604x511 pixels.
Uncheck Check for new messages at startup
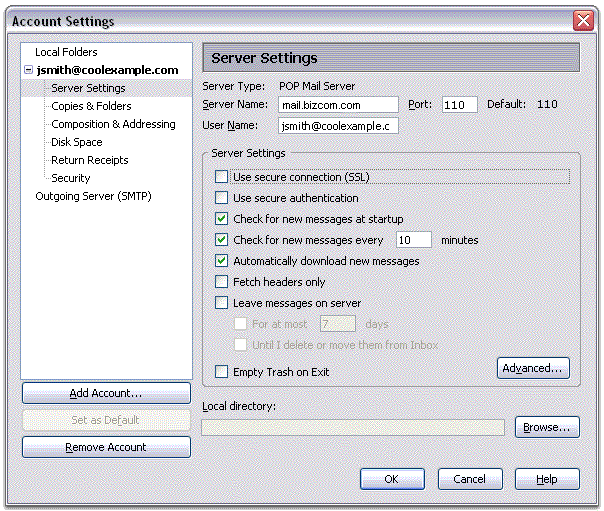tap(222, 219)
